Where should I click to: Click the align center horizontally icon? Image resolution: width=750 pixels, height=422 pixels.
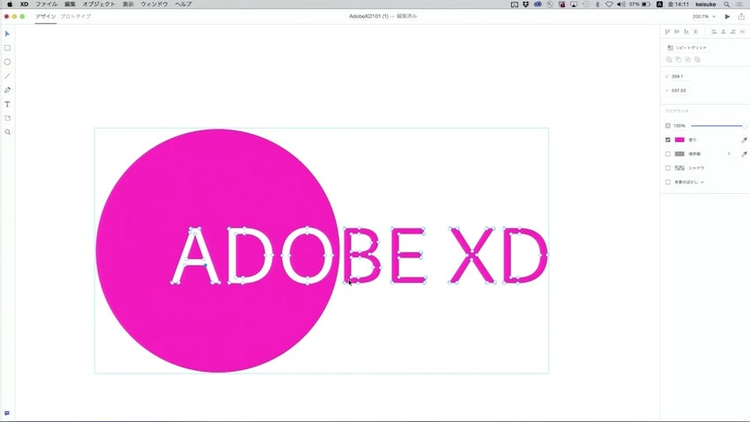723,32
